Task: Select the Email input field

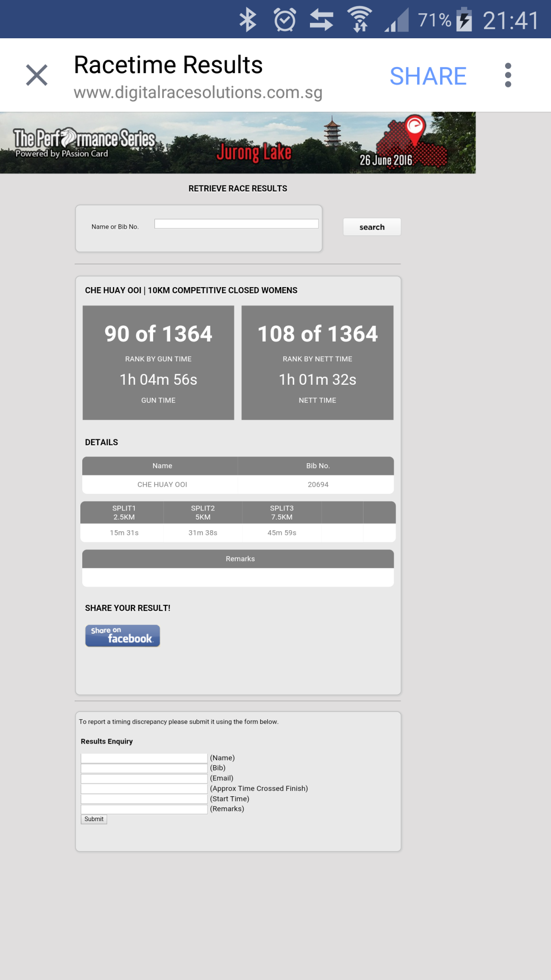Action: tap(144, 779)
